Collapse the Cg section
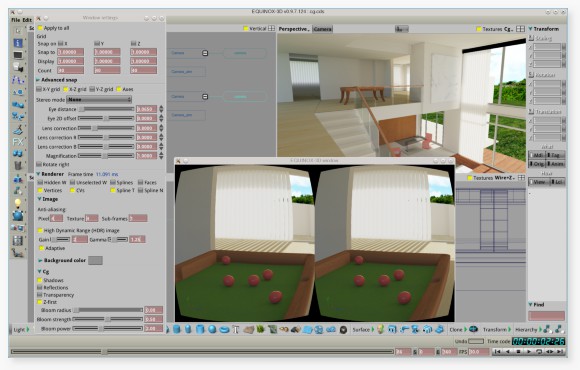The width and height of the screenshot is (580, 370). pos(39,272)
